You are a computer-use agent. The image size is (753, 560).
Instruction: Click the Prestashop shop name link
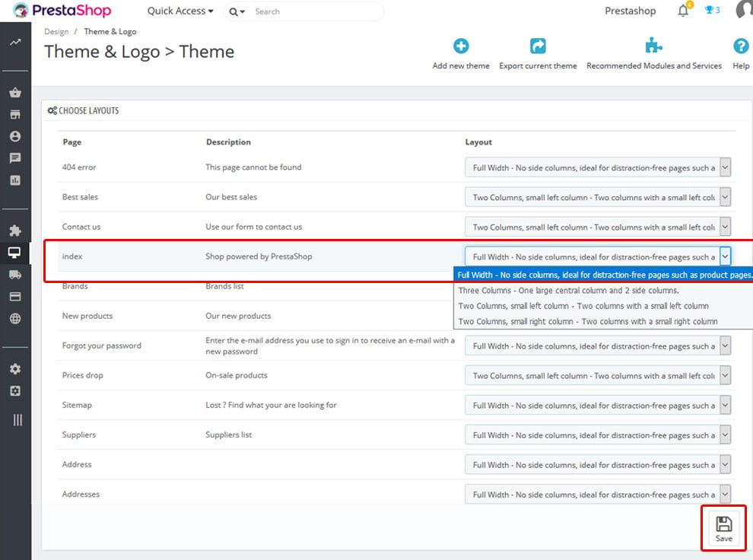[630, 11]
